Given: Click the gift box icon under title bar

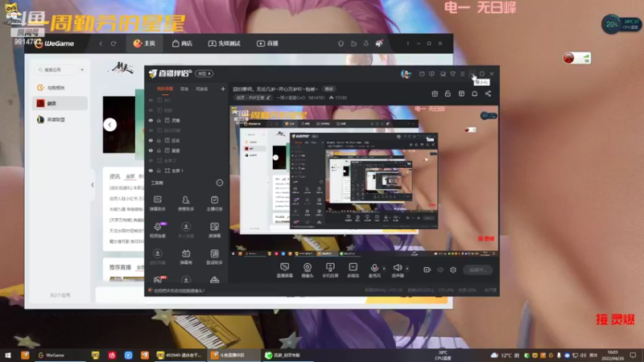Looking at the screenshot, I should coord(435,93).
